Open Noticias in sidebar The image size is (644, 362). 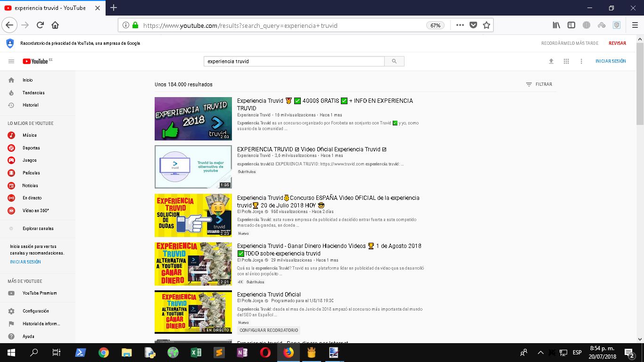point(38,186)
